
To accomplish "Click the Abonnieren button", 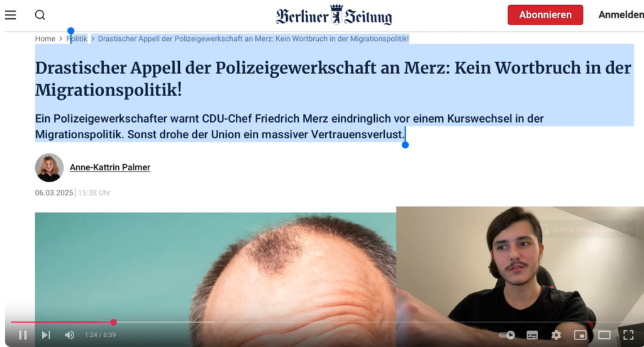I will tap(545, 15).
